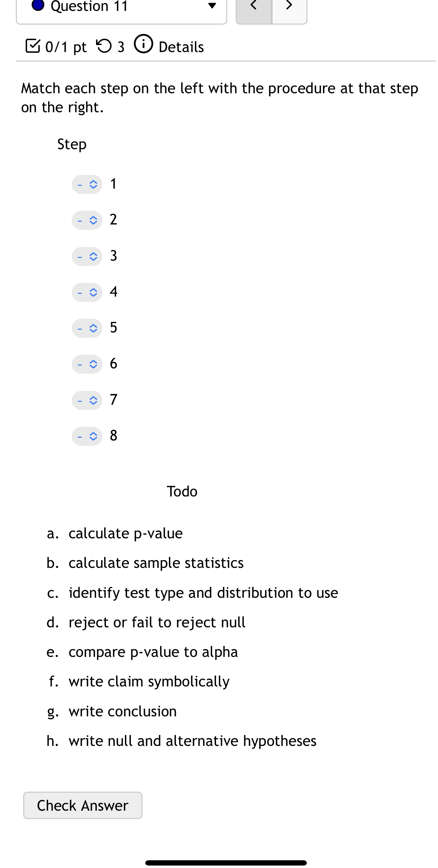Select the option 'write claim symbolically'
This screenshot has width=438, height=868.
149,681
